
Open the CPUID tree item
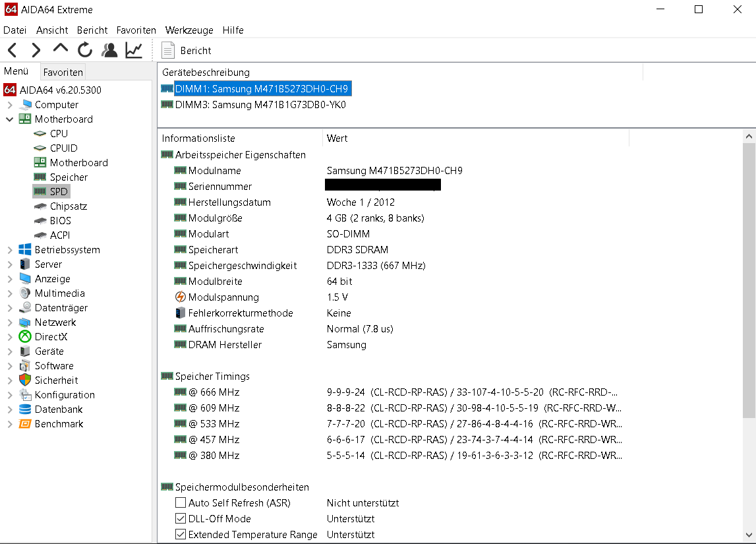55,148
